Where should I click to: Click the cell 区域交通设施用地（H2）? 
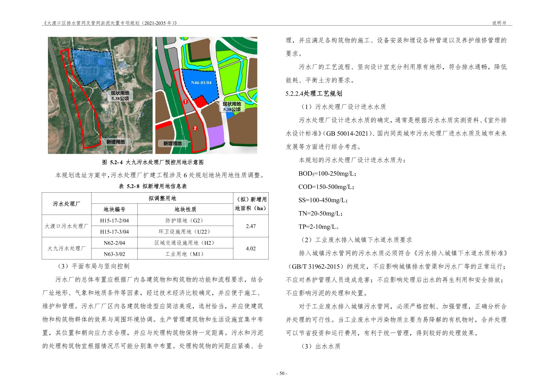(x=185, y=243)
